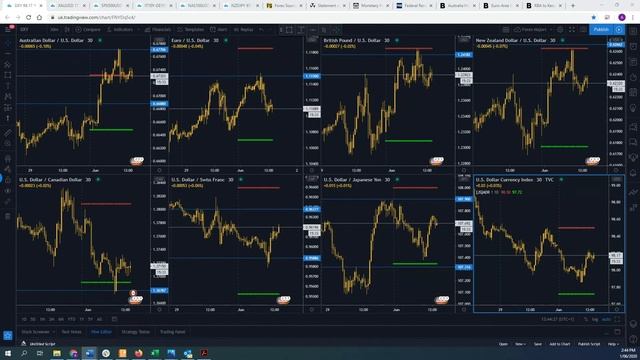
Task: Open Firefox from the Windows taskbar
Action: pos(139,353)
